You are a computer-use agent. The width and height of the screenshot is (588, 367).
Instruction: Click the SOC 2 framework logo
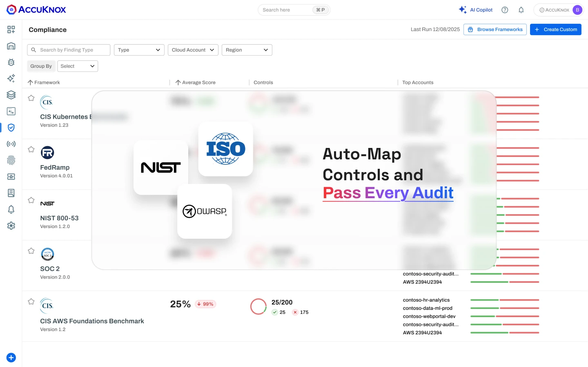[x=48, y=254]
